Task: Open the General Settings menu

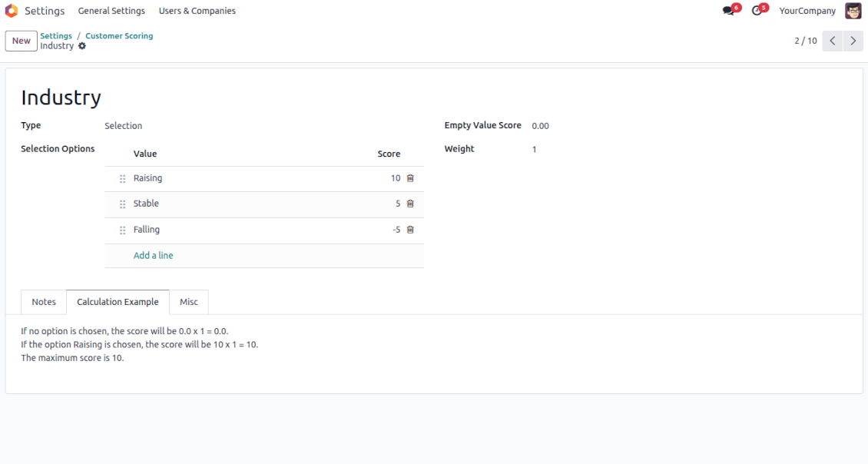Action: [x=111, y=11]
